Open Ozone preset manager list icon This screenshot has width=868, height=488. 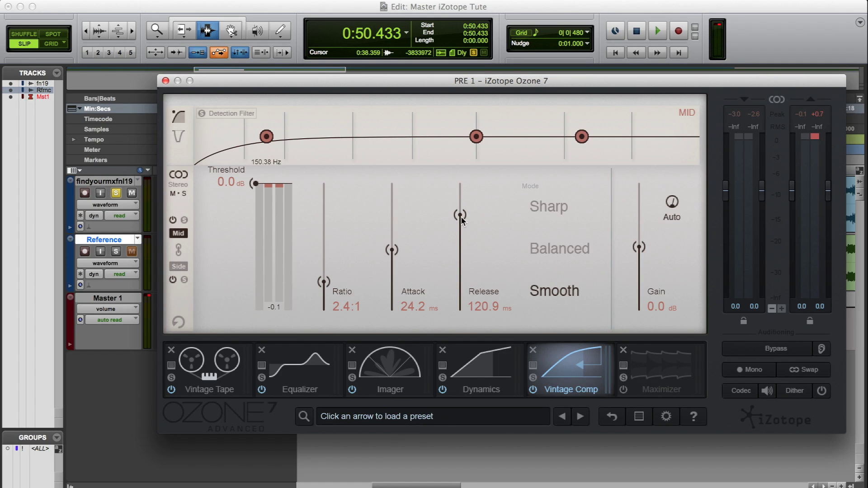[639, 416]
